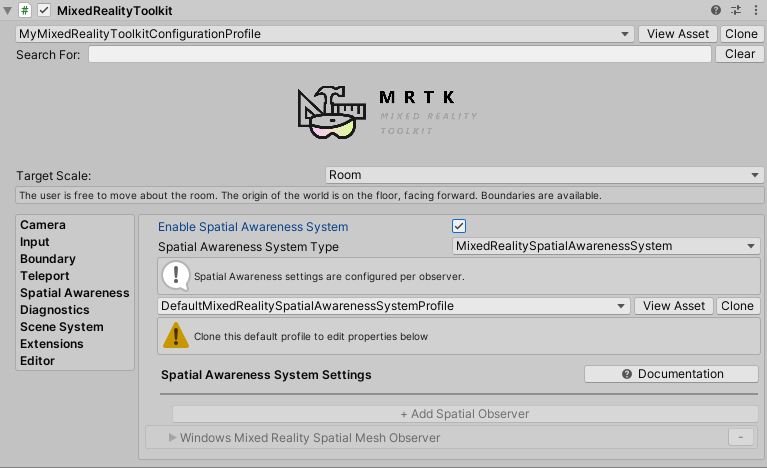This screenshot has width=767, height=468.
Task: Select the Diagnostics tab
Action: pos(55,310)
